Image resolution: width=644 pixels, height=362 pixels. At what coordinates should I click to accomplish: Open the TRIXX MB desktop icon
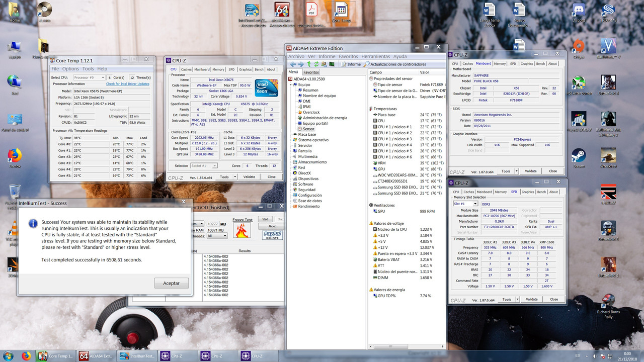coord(609,13)
